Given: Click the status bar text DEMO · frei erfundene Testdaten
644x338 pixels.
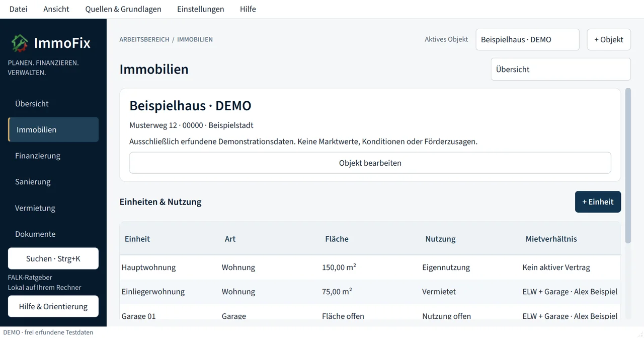Looking at the screenshot, I should pyautogui.click(x=48, y=332).
